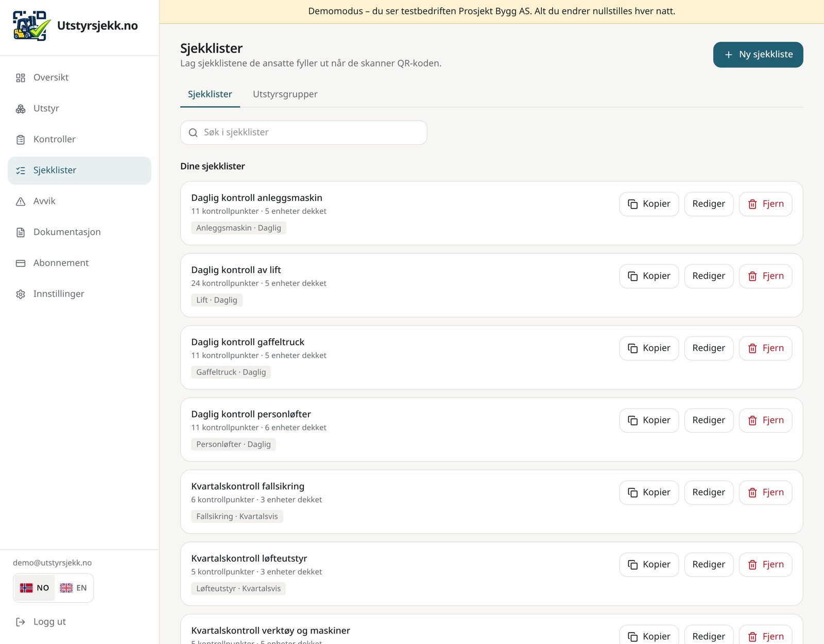Copy Daglig kontroll gaffeltruck checklist

tap(649, 348)
